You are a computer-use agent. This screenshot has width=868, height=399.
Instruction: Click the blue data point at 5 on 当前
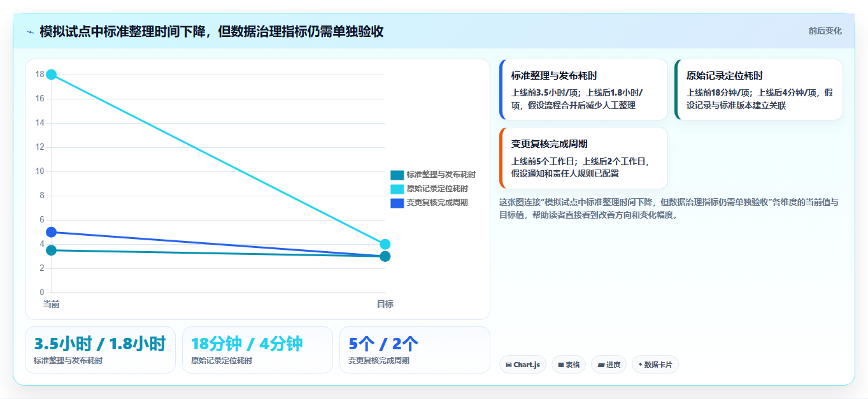pyautogui.click(x=52, y=232)
